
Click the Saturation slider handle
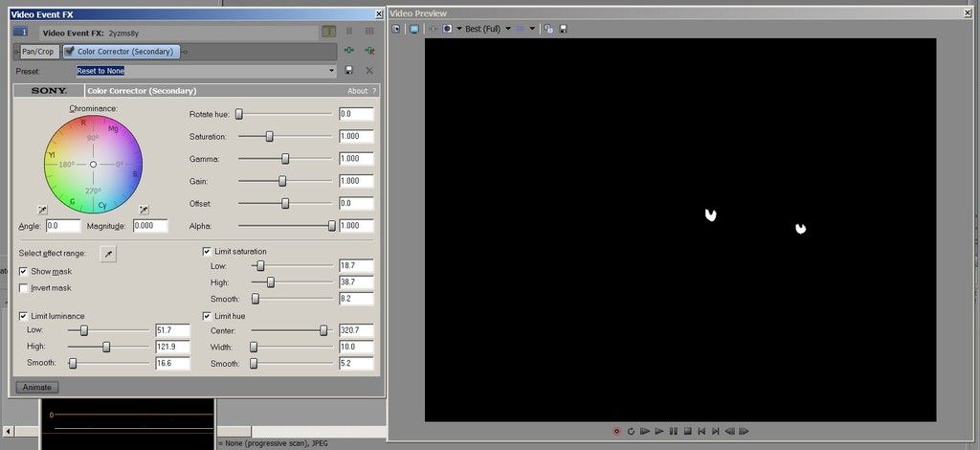(269, 136)
